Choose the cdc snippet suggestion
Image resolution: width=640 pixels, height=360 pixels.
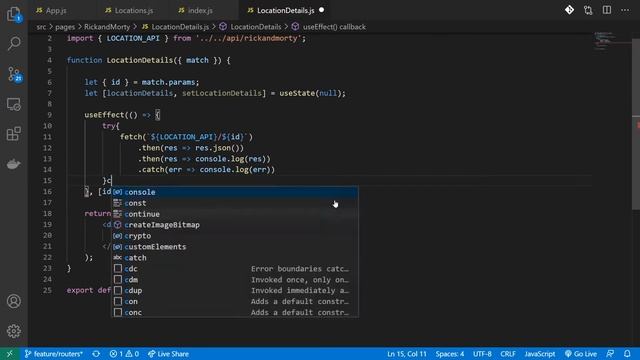[x=235, y=269]
